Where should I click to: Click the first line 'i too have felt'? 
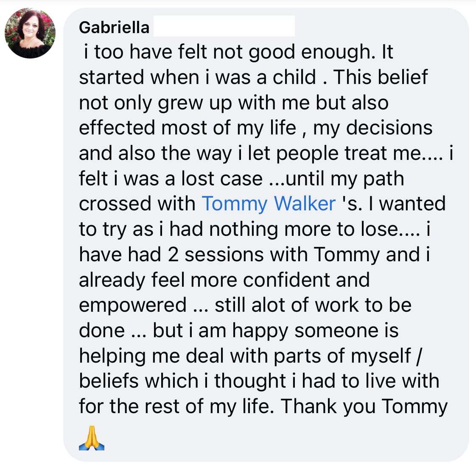[146, 52]
